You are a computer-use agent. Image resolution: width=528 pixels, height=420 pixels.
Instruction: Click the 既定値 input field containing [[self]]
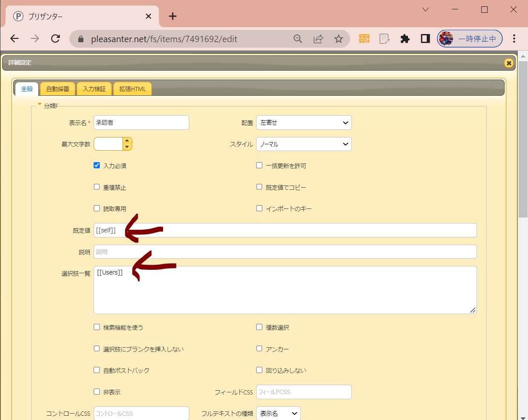coord(285,230)
